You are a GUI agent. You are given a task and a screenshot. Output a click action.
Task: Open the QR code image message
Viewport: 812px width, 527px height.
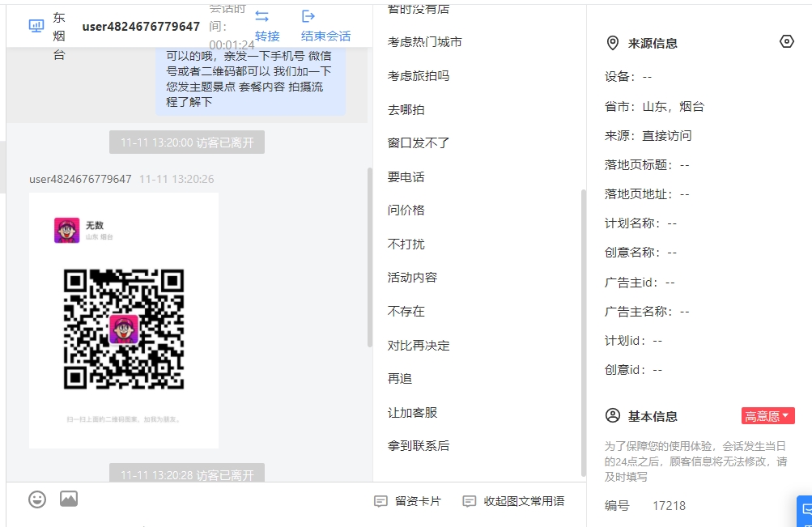coord(124,321)
